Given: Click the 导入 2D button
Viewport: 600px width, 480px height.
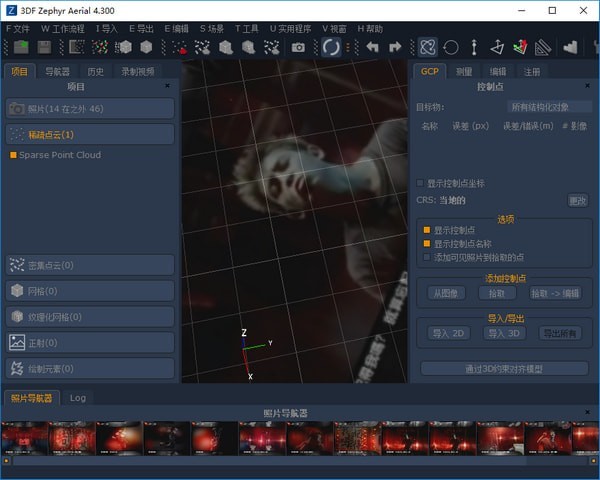Looking at the screenshot, I should [448, 333].
